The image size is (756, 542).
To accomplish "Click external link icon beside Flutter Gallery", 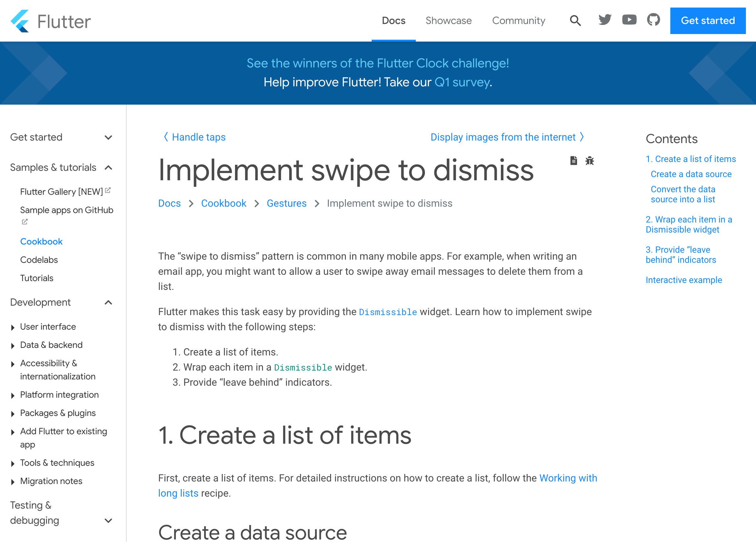I will click(108, 190).
